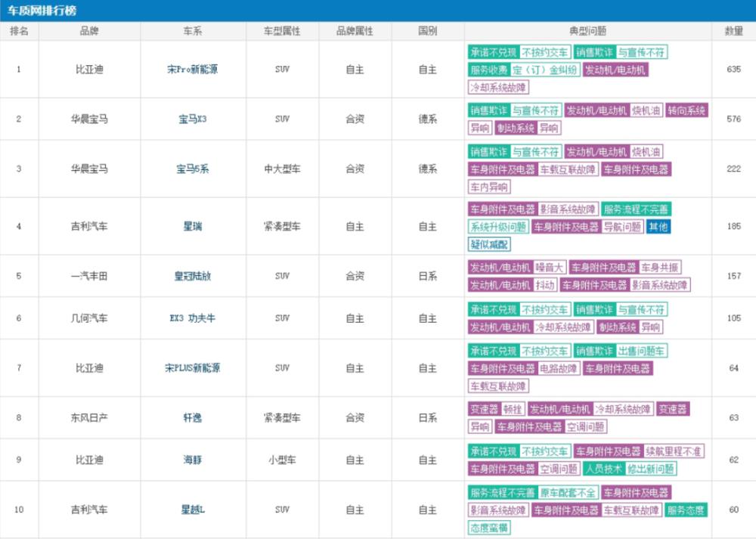
Task: Click the 空调问题 tag in 轩逸 row
Action: 585,426
